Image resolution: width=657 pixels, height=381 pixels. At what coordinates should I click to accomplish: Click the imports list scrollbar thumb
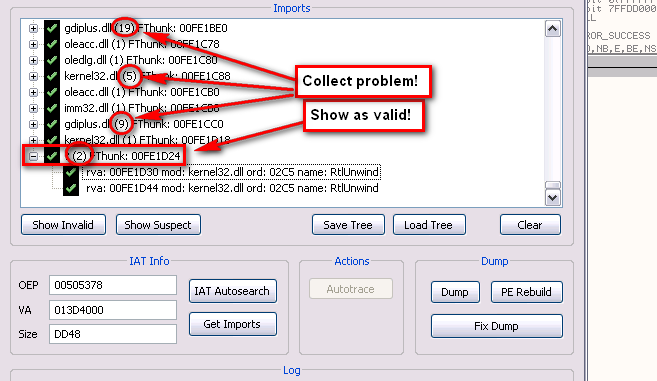(553, 185)
